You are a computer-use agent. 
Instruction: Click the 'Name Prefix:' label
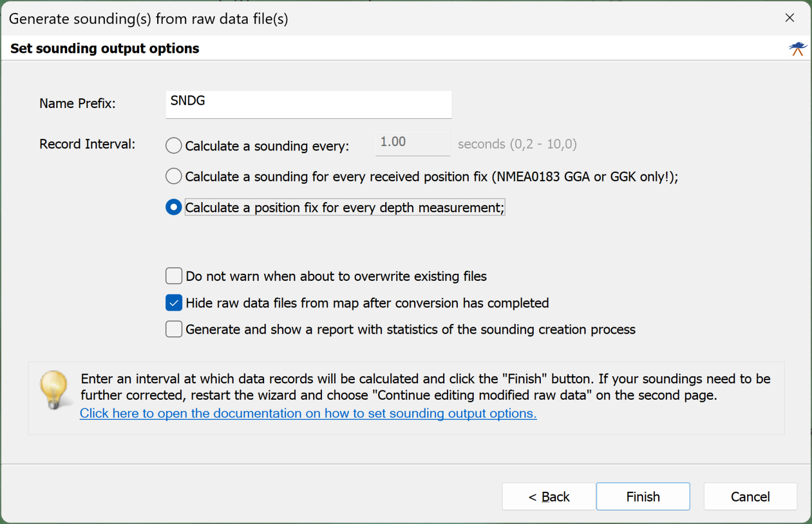(77, 104)
